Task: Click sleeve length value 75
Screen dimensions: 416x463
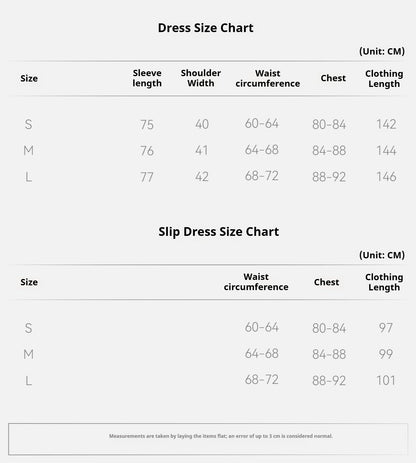Action: tap(147, 125)
